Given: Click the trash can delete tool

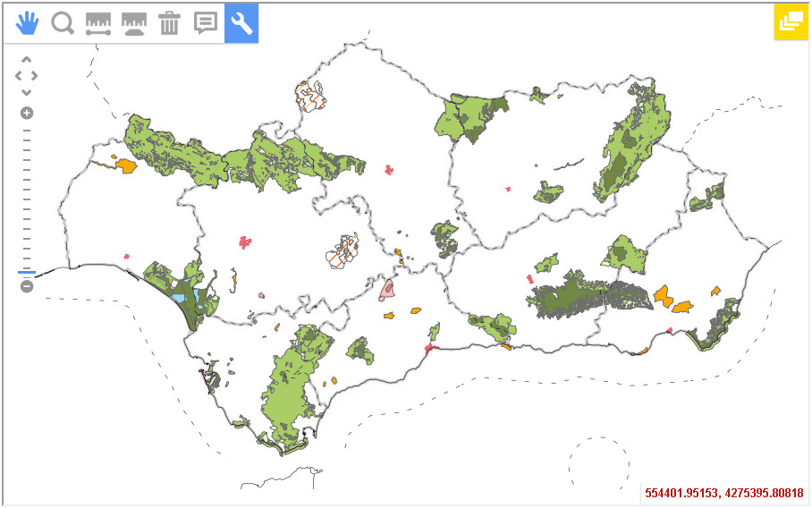Looking at the screenshot, I should [x=169, y=23].
